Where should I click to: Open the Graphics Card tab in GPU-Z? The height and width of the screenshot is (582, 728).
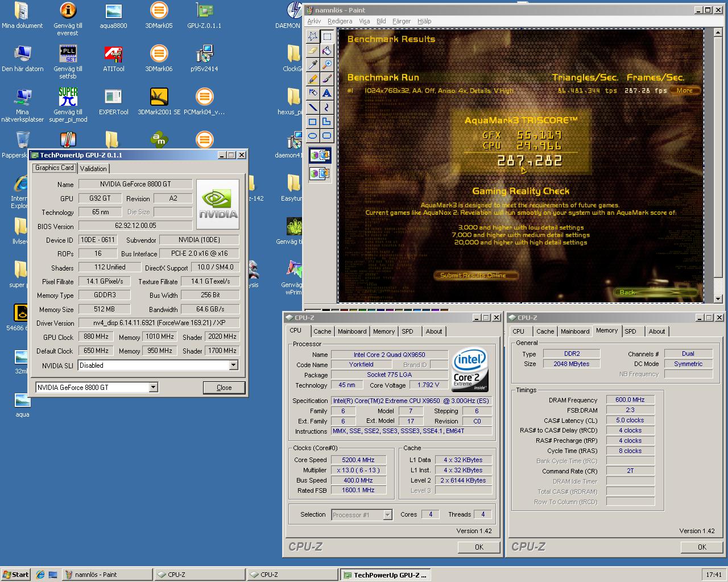55,168
